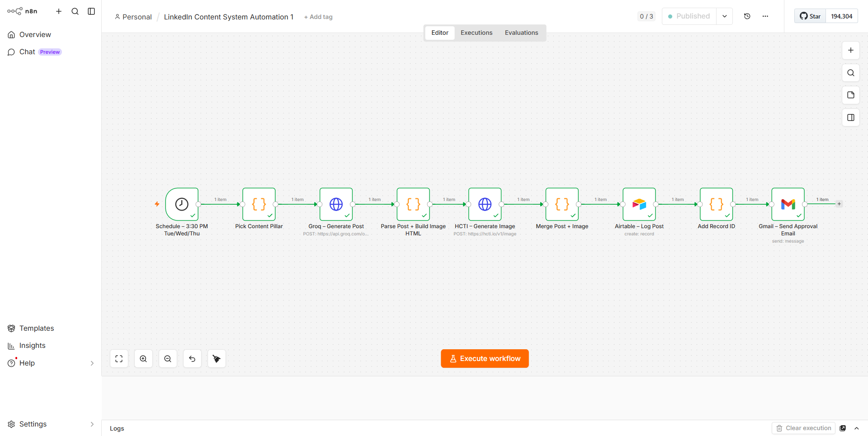Open logs in a new window
This screenshot has height=436, width=868.
tap(843, 428)
